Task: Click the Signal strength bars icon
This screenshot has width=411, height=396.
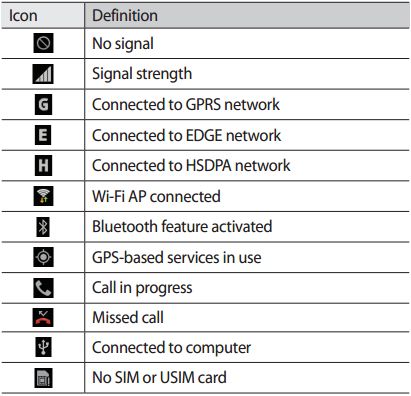Action: pyautogui.click(x=43, y=74)
